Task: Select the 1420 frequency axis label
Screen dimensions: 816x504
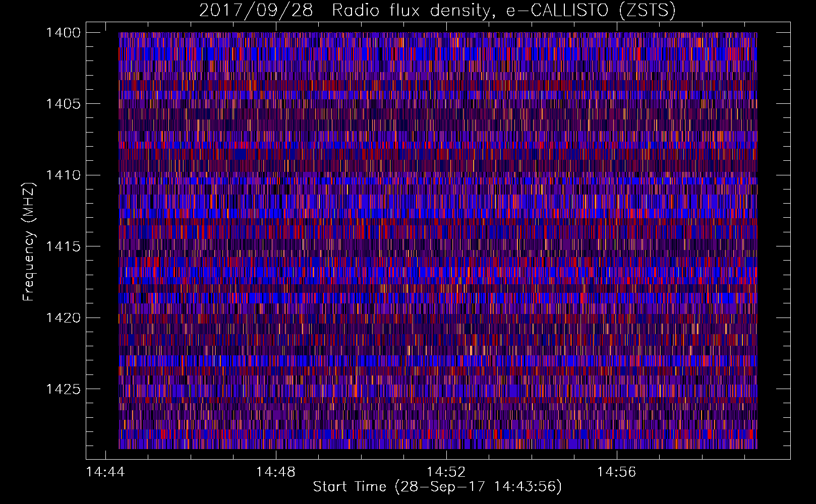Action: [63, 318]
